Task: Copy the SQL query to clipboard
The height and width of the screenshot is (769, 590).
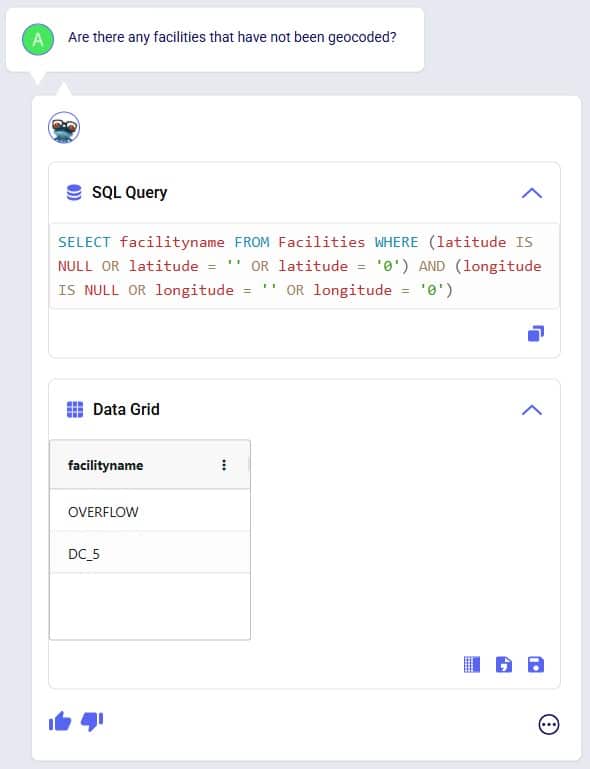Action: click(x=536, y=333)
